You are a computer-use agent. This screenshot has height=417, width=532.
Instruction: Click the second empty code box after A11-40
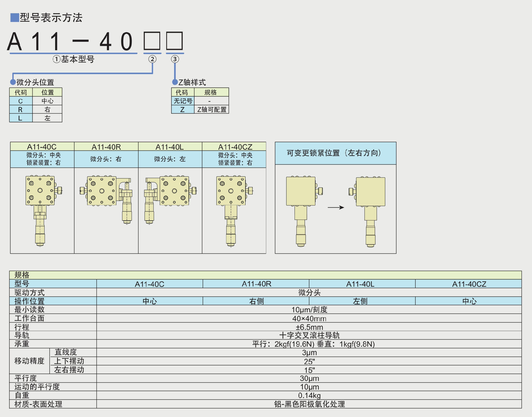[175, 41]
